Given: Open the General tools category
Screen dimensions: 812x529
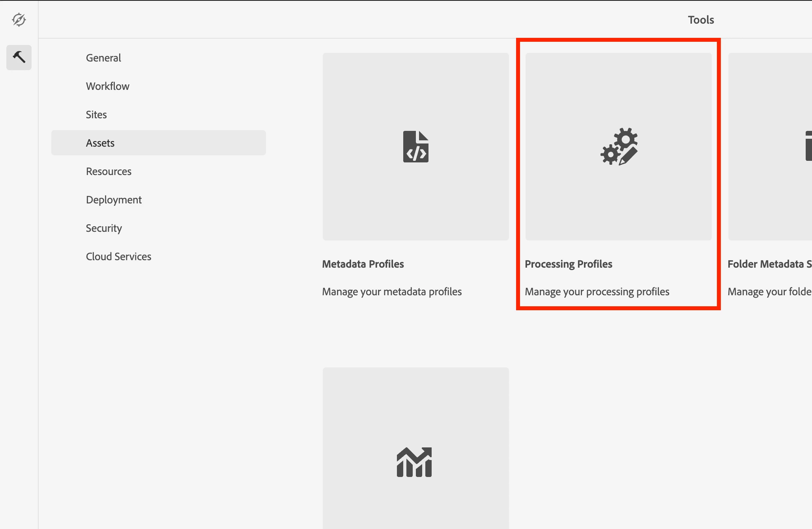Looking at the screenshot, I should [103, 58].
